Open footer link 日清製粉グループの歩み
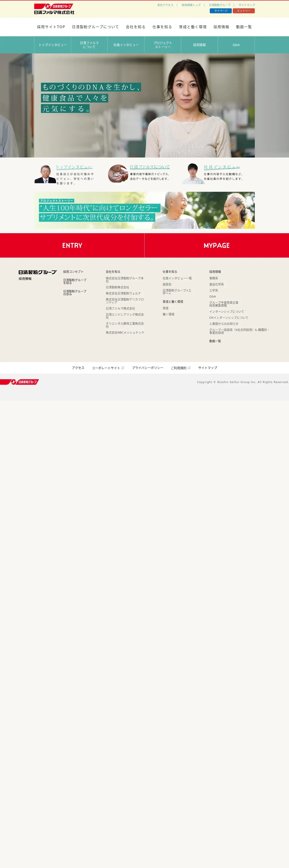Screen dimensions: 289x868 (x=75, y=292)
